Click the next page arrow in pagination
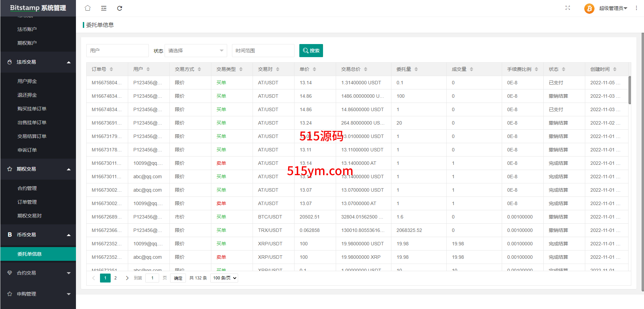644x309 pixels. (x=127, y=278)
